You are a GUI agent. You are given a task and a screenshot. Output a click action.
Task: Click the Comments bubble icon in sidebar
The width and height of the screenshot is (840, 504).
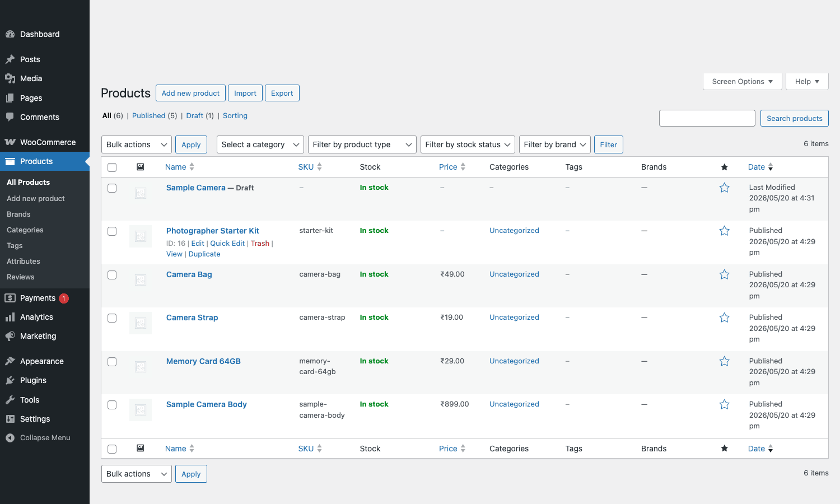coord(10,117)
